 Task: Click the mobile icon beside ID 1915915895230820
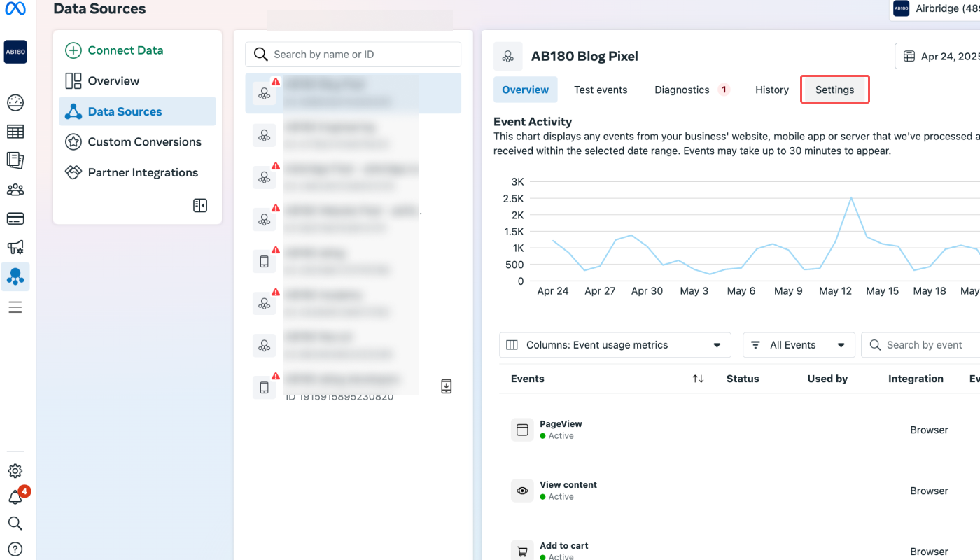click(265, 387)
